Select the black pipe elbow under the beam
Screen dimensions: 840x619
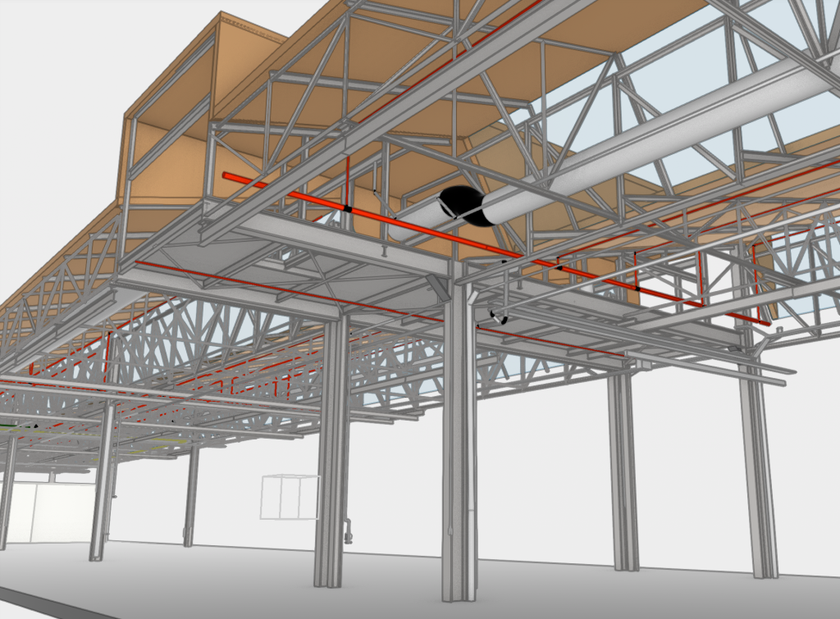497,316
